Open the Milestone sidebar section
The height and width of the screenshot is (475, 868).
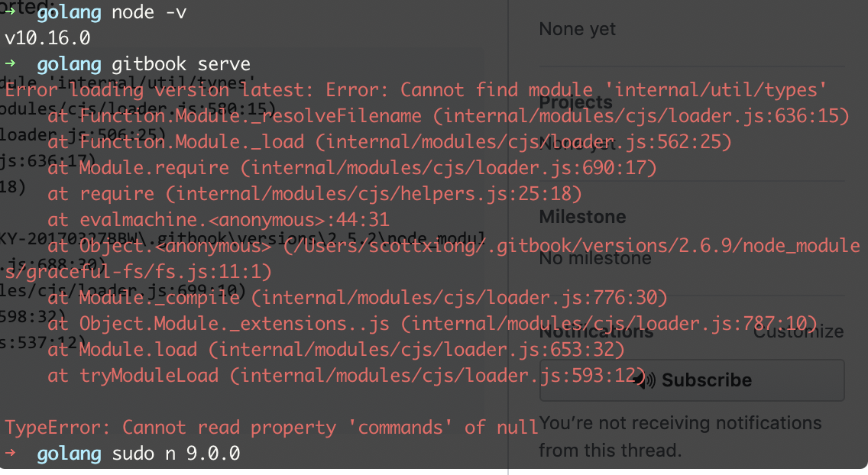(x=582, y=217)
